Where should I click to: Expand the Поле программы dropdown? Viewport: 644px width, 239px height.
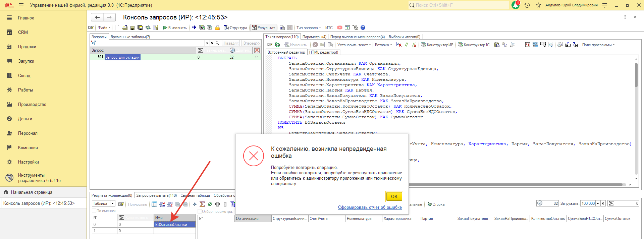click(x=598, y=45)
